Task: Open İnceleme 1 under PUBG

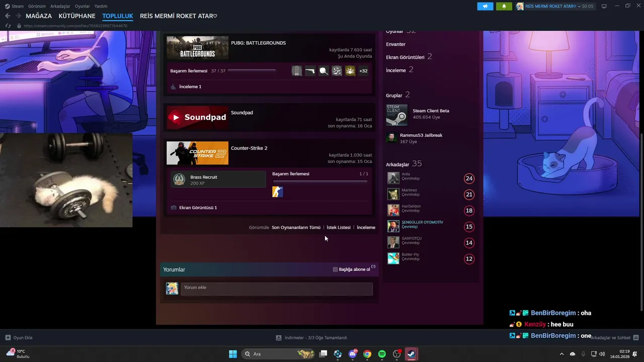Action: click(190, 86)
